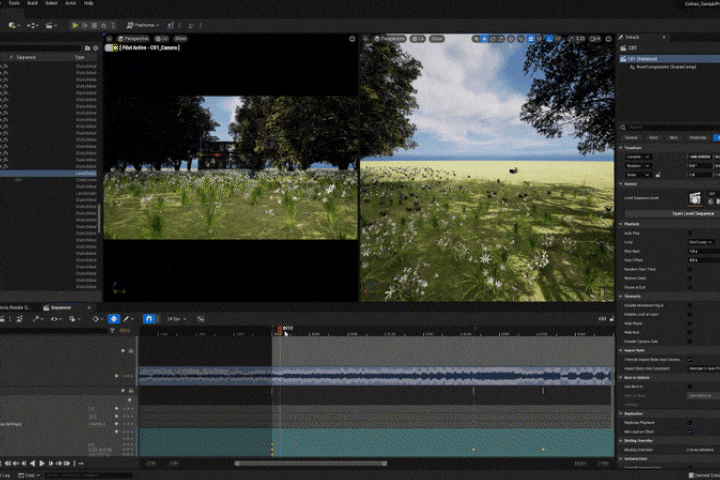Click the Perspective button in right viewport
The height and width of the screenshot is (480, 720).
(389, 39)
